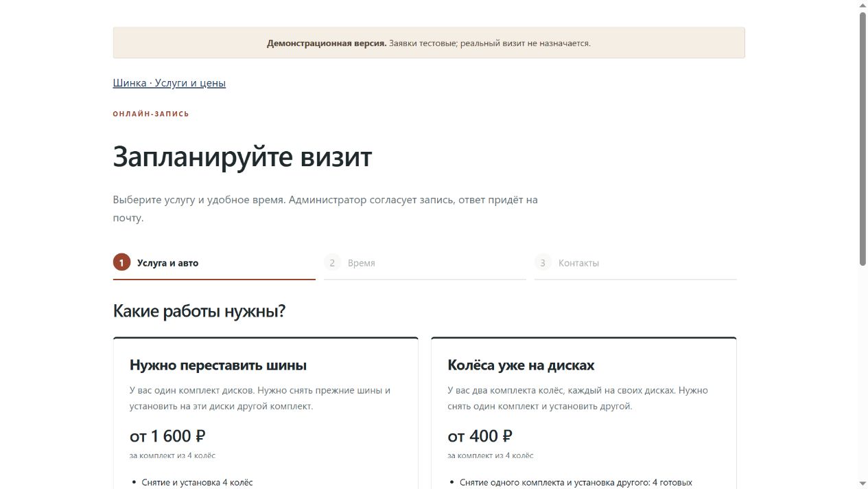868x489 pixels.
Task: Click the "Какие работы нужны?" heading
Action: (199, 311)
